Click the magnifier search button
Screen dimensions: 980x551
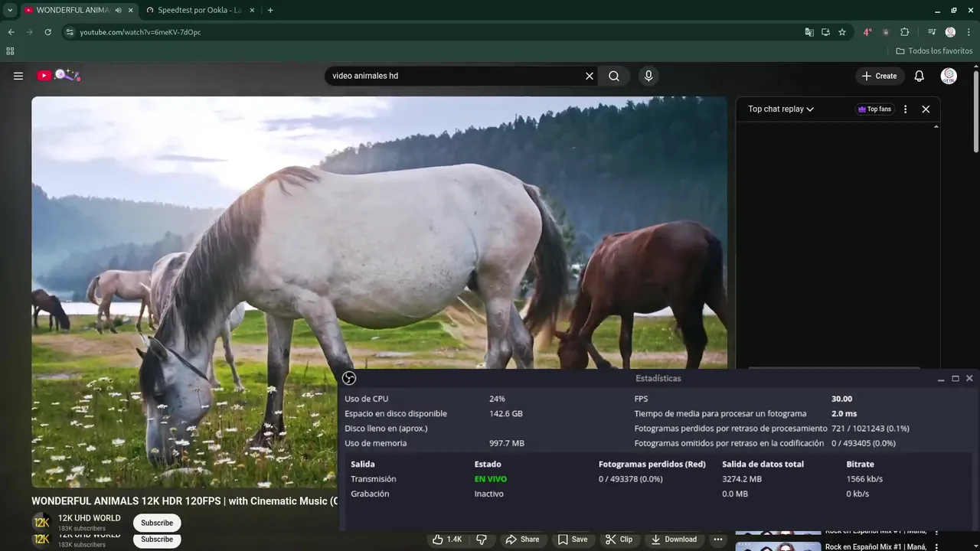(x=614, y=76)
